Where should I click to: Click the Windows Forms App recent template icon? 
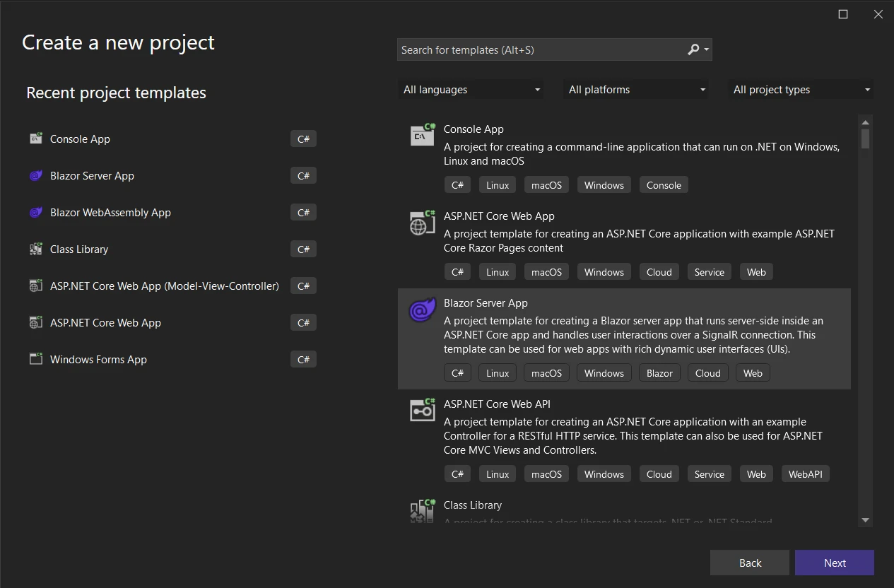click(x=35, y=359)
